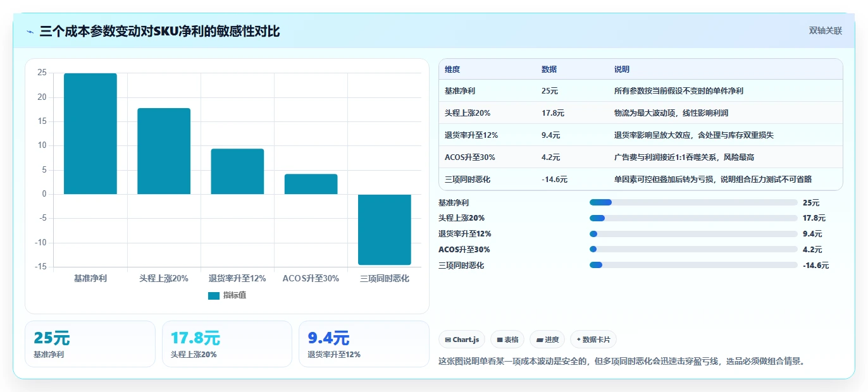Click the 数据卡片 chip
This screenshot has width=868, height=392.
(x=593, y=340)
